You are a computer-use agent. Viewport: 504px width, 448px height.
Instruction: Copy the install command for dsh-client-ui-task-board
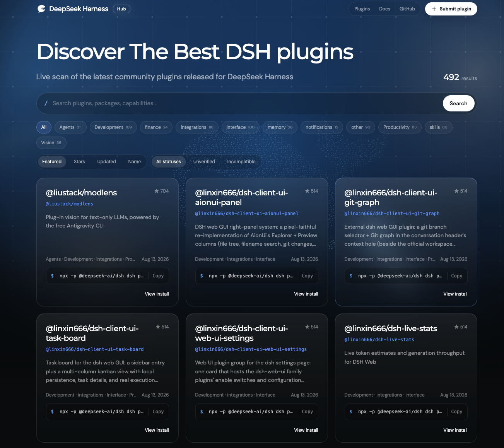coord(158,412)
